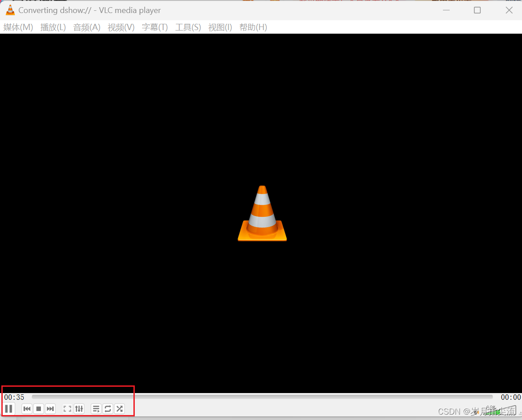The height and width of the screenshot is (420, 522).
Task: Open the 帮助(H) menu
Action: click(253, 27)
